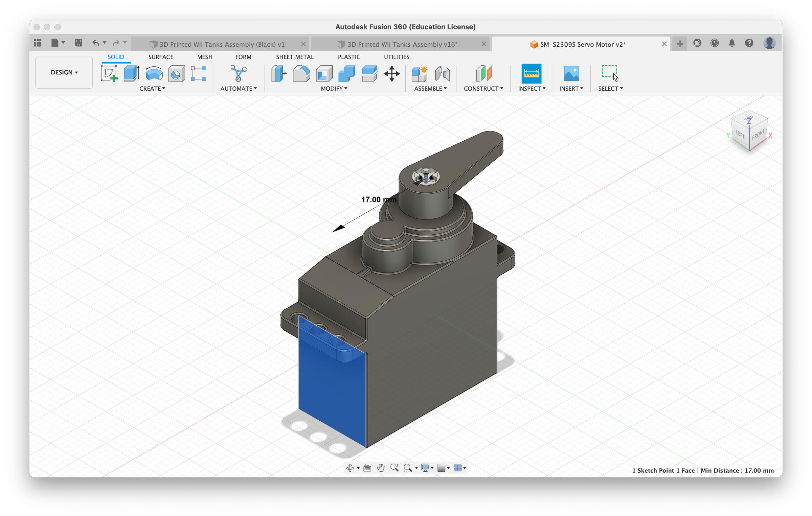Viewport: 812px width, 516px height.
Task: Open the MODIFY dropdown
Action: [x=333, y=89]
